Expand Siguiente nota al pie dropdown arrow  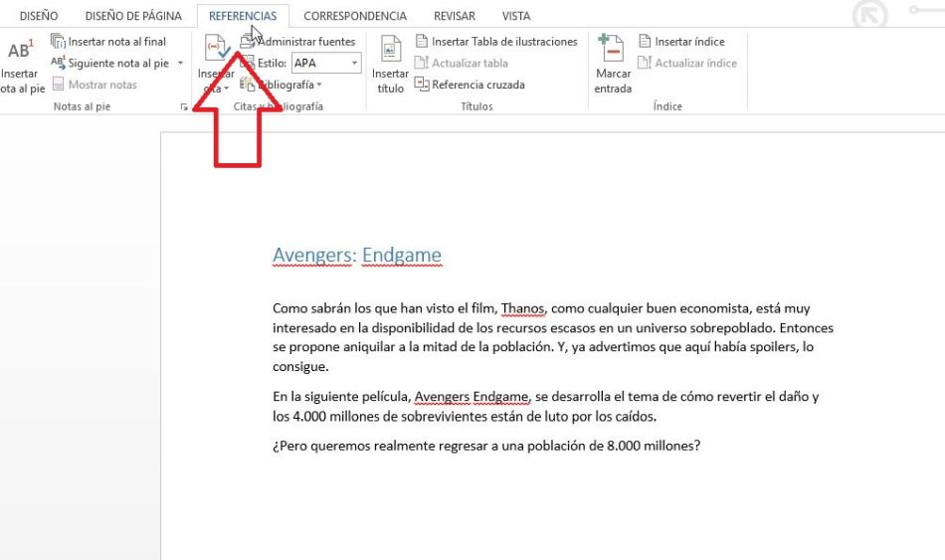[180, 64]
